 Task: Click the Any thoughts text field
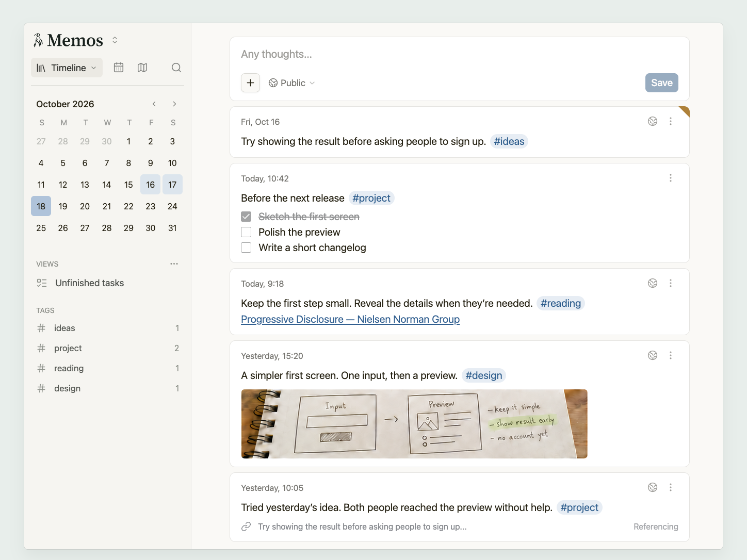coord(459,54)
